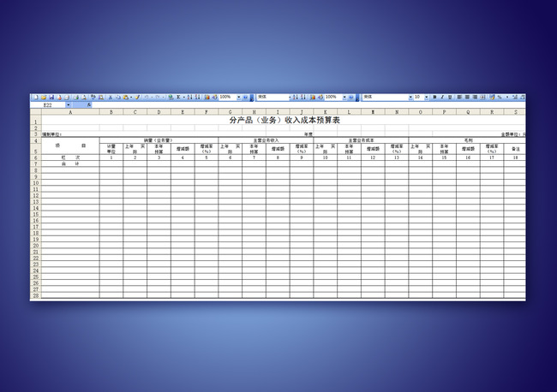Click the Undo arrow icon
Viewport: 557px width, 392px height.
[147, 98]
